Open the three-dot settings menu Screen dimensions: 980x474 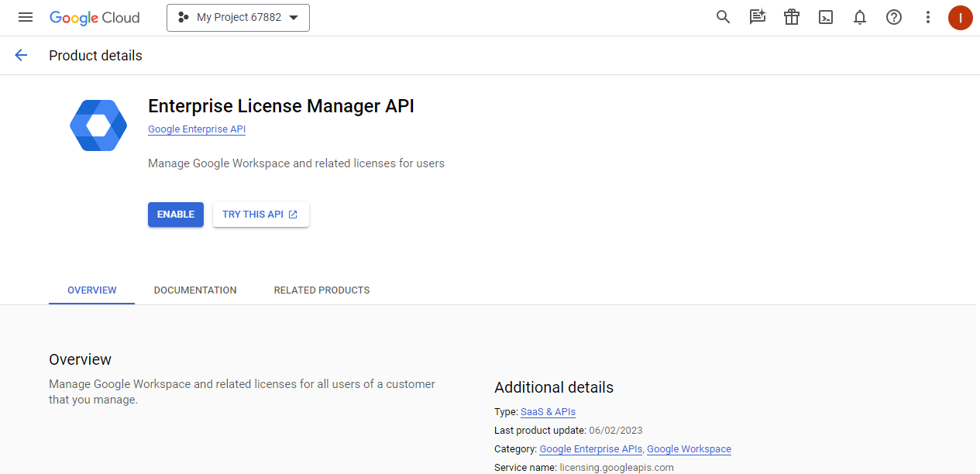point(928,17)
